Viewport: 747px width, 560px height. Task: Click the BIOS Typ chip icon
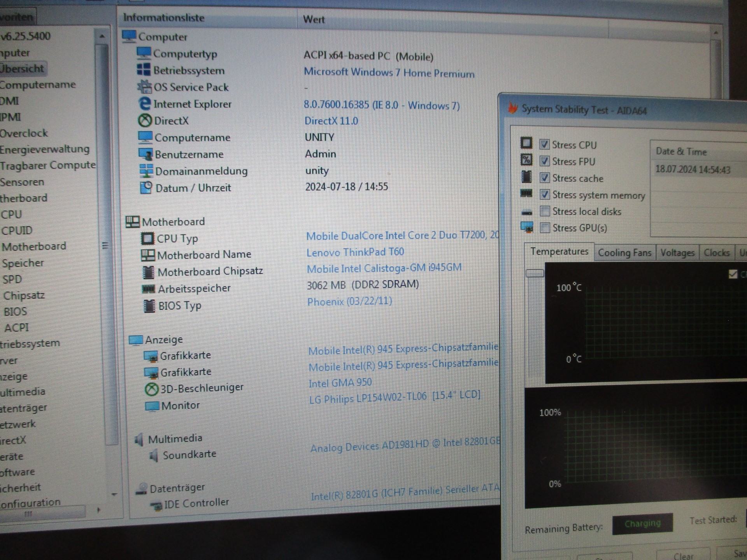149,306
